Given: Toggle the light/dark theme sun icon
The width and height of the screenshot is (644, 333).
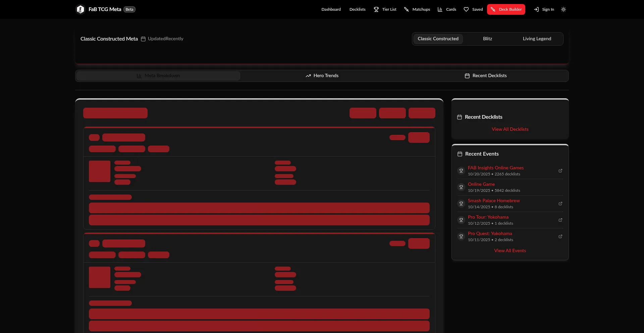Looking at the screenshot, I should [563, 9].
